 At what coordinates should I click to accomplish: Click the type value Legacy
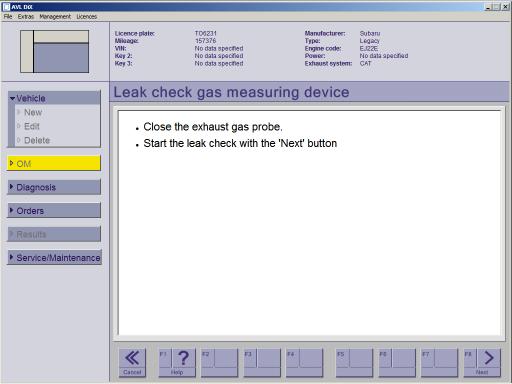[x=369, y=41]
